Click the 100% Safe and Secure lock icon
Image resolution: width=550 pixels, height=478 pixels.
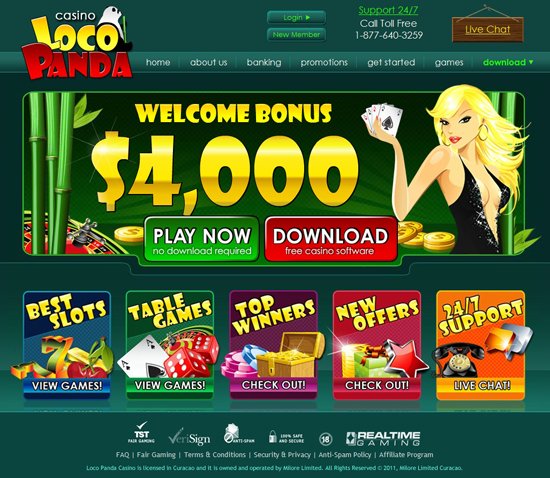[286, 437]
